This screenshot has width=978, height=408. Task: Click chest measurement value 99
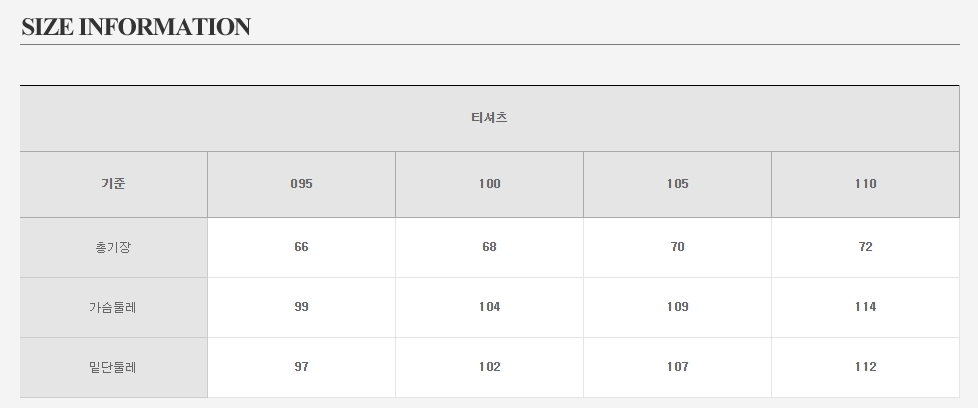tap(301, 307)
